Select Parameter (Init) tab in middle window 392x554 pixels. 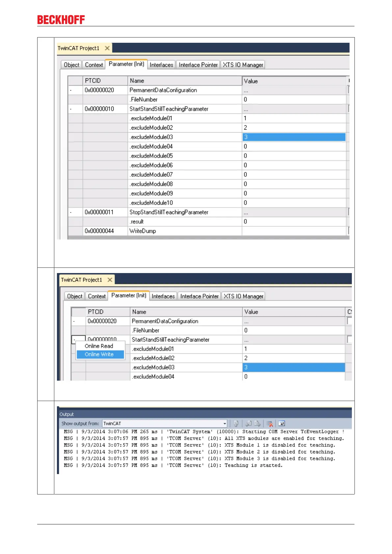point(129,295)
